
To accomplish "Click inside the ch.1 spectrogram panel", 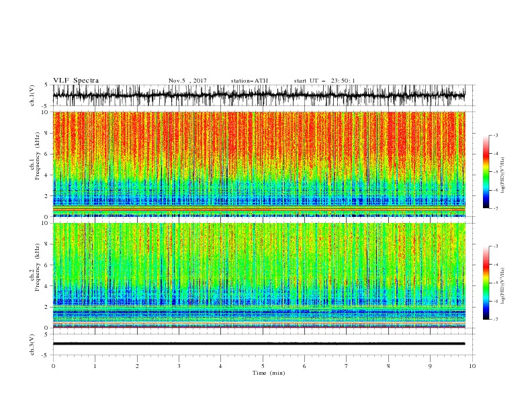I will pyautogui.click(x=259, y=164).
